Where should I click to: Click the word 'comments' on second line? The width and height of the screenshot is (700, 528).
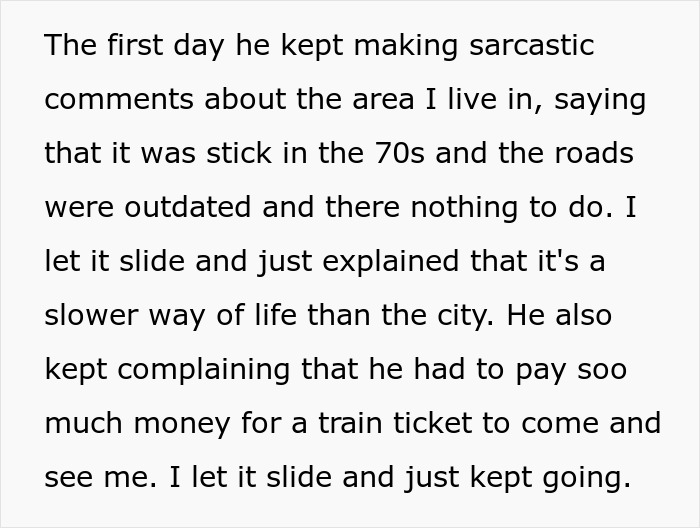[119, 100]
